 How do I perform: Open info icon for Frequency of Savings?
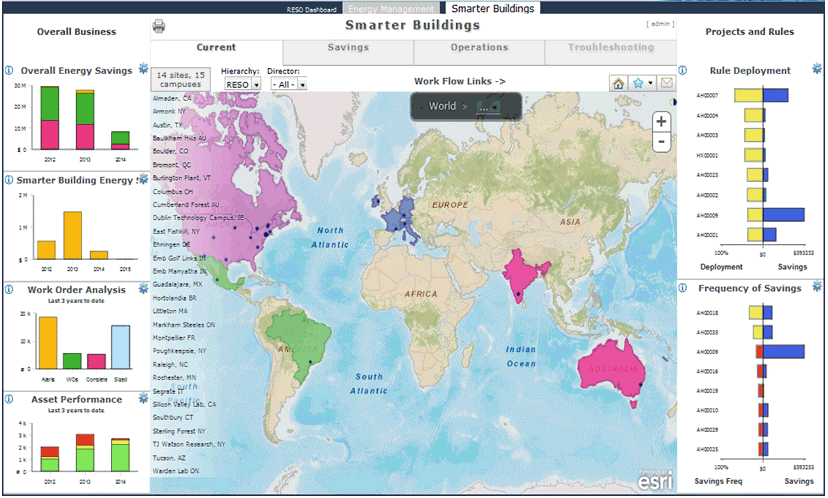[683, 288]
